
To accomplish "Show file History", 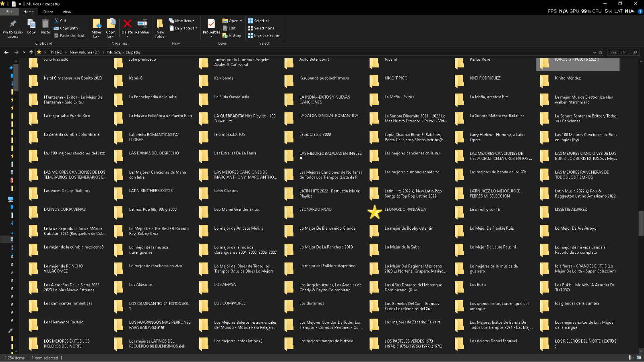I will 232,35.
